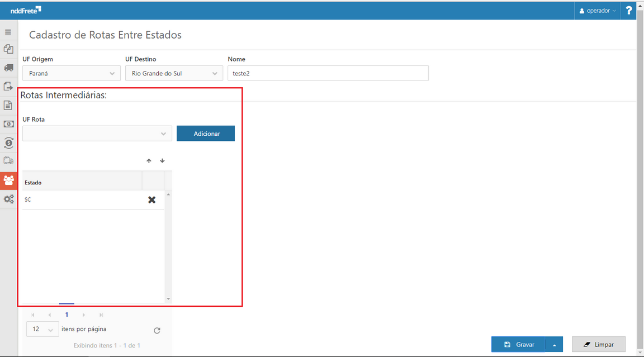The image size is (644, 357).
Task: Open the highlighted people group sidebar icon
Action: pyautogui.click(x=8, y=180)
